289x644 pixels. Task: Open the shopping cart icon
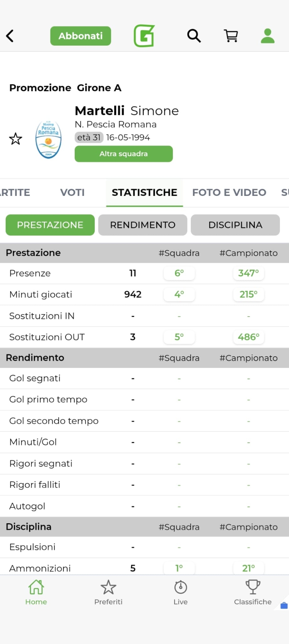click(x=231, y=36)
